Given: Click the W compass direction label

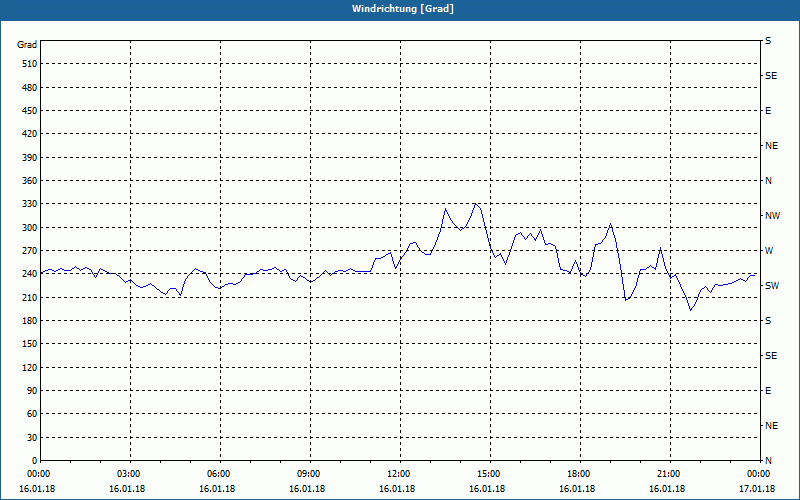Looking at the screenshot, I should [769, 251].
